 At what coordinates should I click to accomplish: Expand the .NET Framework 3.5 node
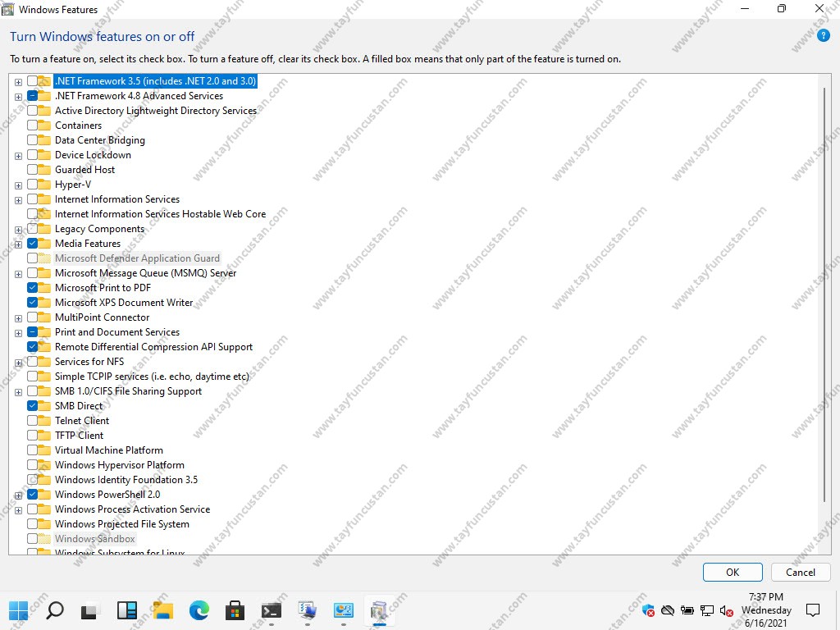pos(18,83)
